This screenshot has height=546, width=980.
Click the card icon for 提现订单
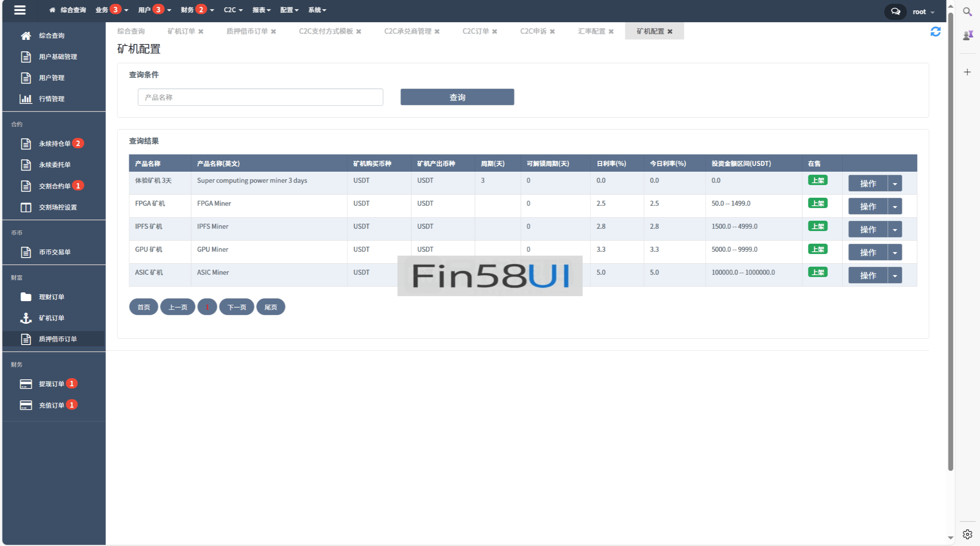pyautogui.click(x=26, y=384)
